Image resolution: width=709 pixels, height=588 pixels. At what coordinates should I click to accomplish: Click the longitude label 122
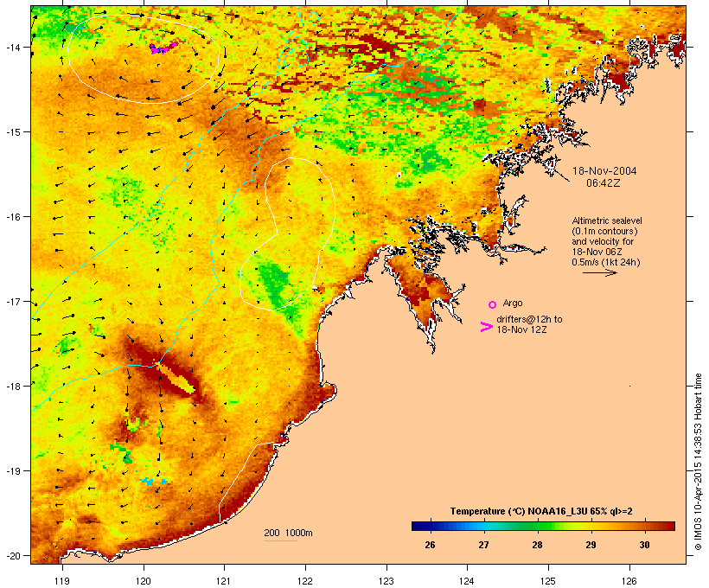[305, 581]
